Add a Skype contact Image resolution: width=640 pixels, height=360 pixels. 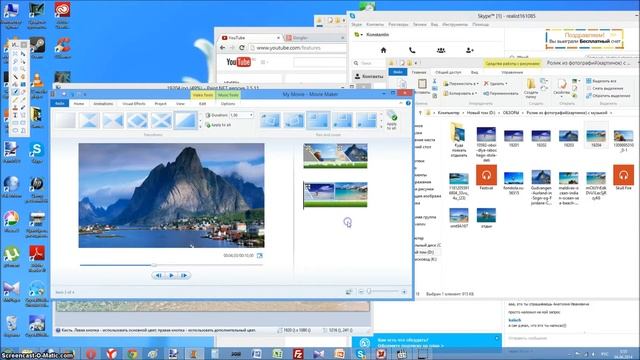(470, 50)
